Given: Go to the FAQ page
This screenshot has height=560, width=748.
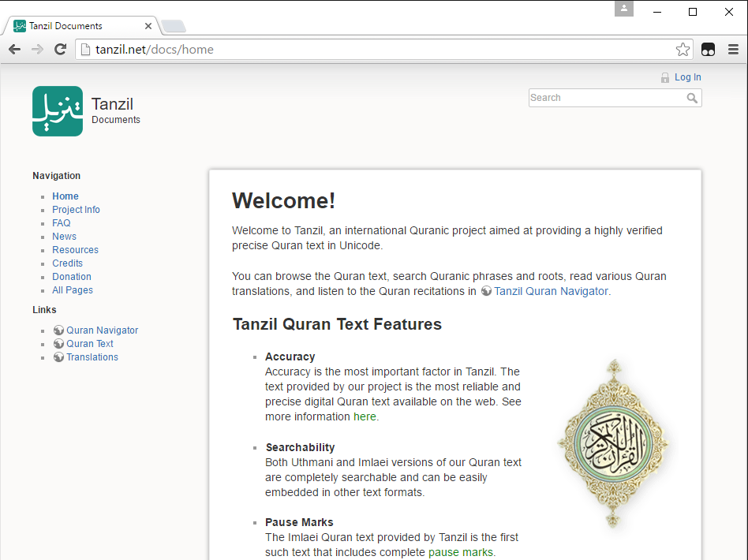Looking at the screenshot, I should [61, 222].
